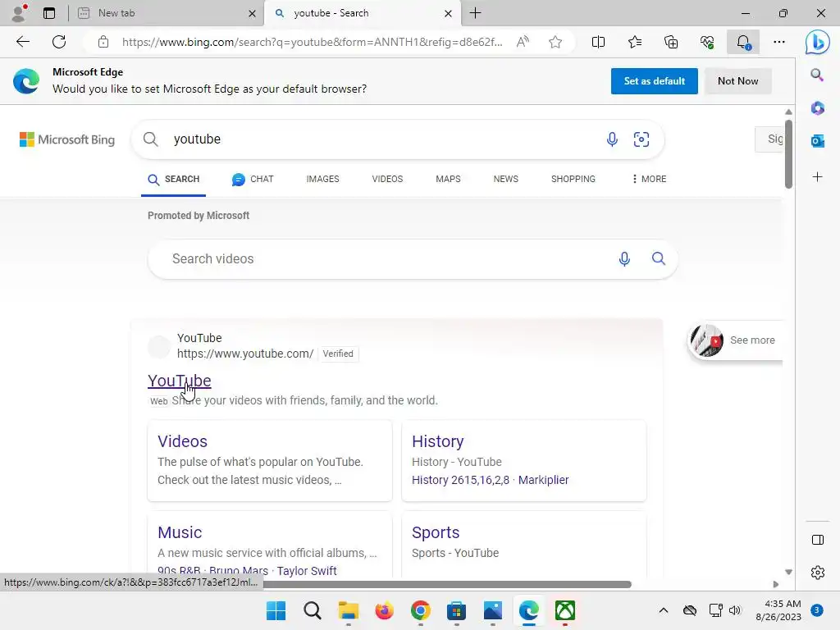The height and width of the screenshot is (630, 840).
Task: Close the New tab tab
Action: (252, 13)
